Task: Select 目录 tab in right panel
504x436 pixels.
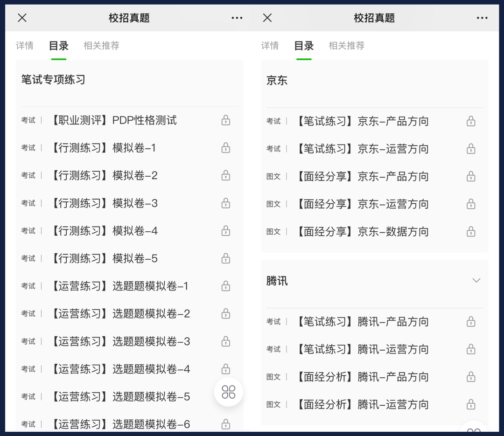Action: 304,46
